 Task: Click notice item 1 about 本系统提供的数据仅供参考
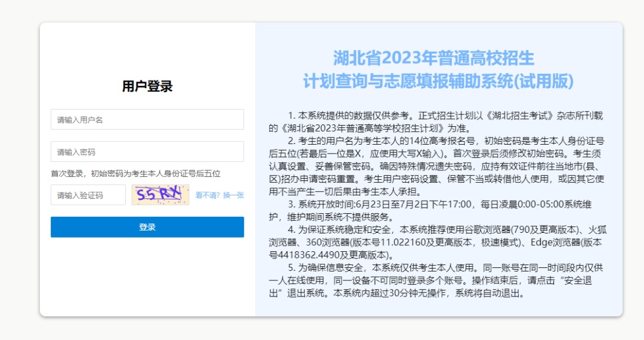tap(436, 122)
